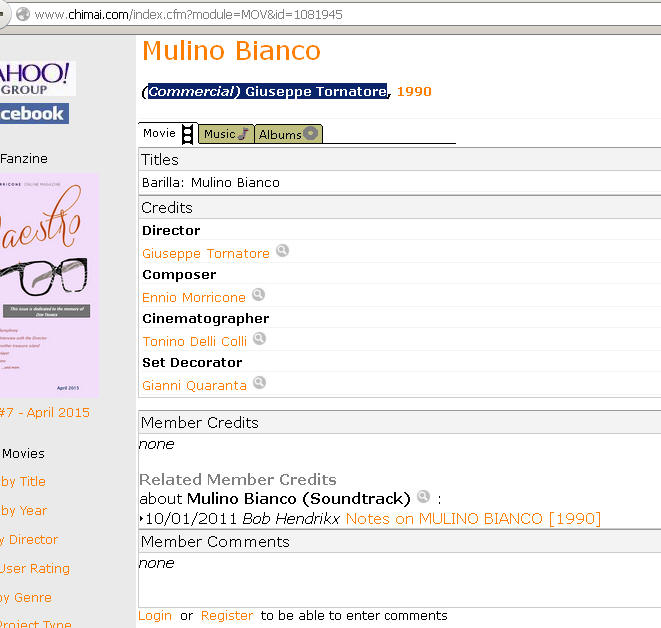Open set decorator link Gianni Quaranta
The width and height of the screenshot is (661, 628).
tap(194, 385)
